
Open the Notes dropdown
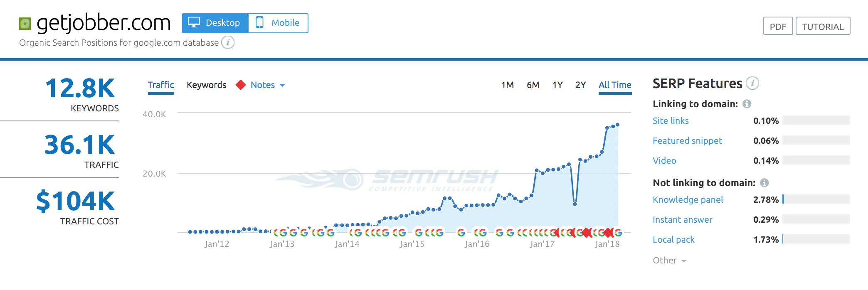click(268, 85)
